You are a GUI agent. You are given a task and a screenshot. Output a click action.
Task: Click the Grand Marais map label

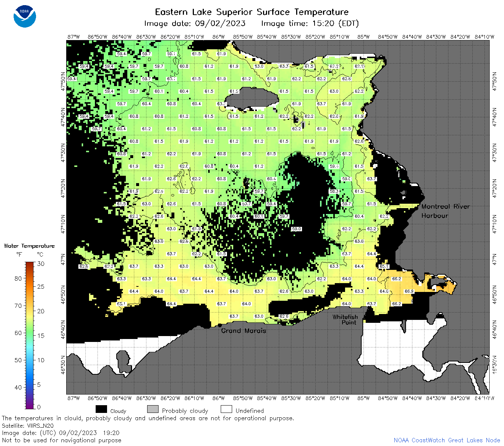[244, 331]
